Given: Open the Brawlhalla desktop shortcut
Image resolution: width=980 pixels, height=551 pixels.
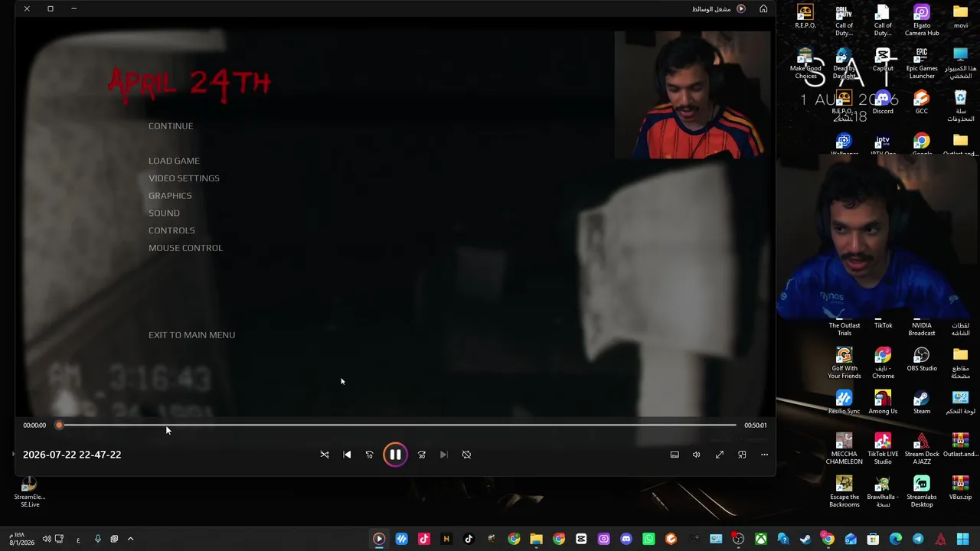Looking at the screenshot, I should click(883, 492).
